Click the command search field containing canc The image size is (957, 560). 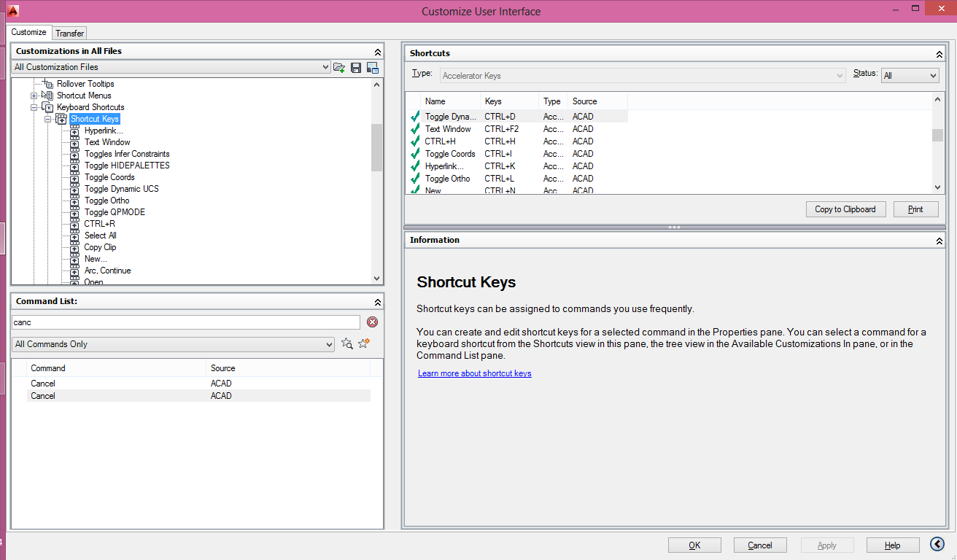click(186, 322)
